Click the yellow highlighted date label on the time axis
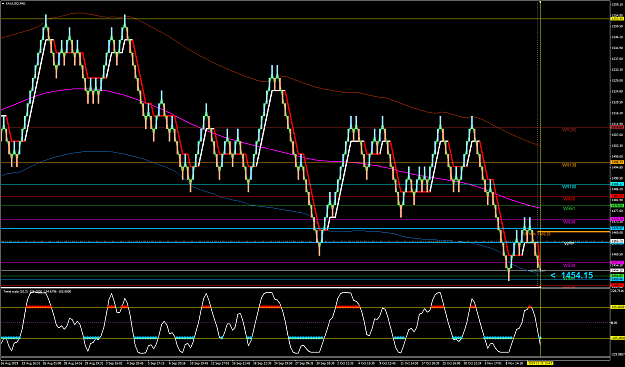This screenshot has height=367, width=625. pos(540,363)
